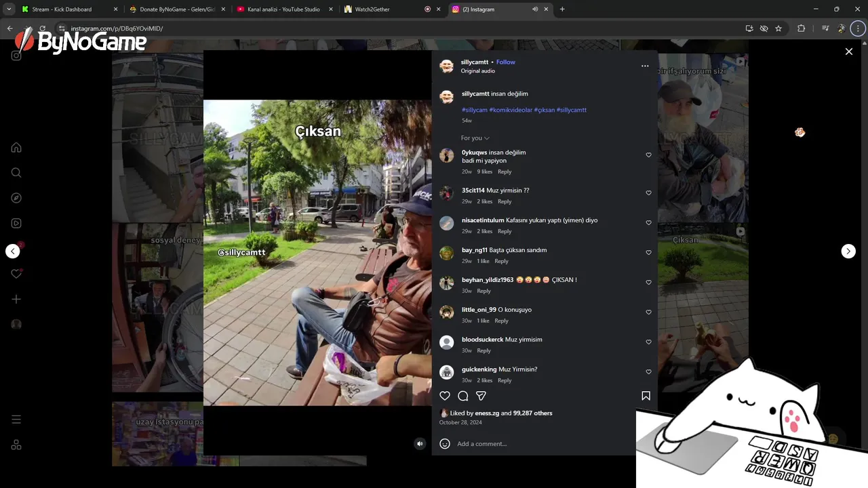This screenshot has height=488, width=868.
Task: Open 'Original audio' link
Action: coord(477,71)
